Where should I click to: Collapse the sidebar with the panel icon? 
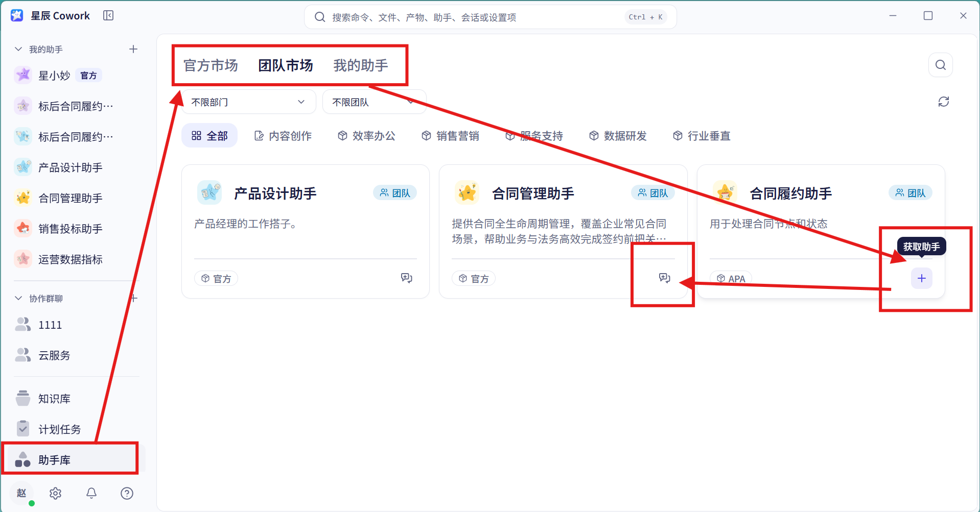click(x=108, y=16)
